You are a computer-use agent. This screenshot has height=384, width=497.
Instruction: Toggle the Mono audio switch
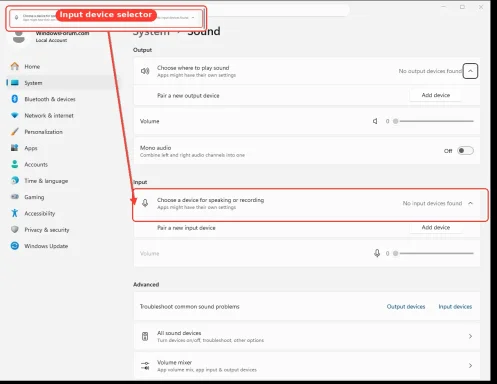coord(465,151)
